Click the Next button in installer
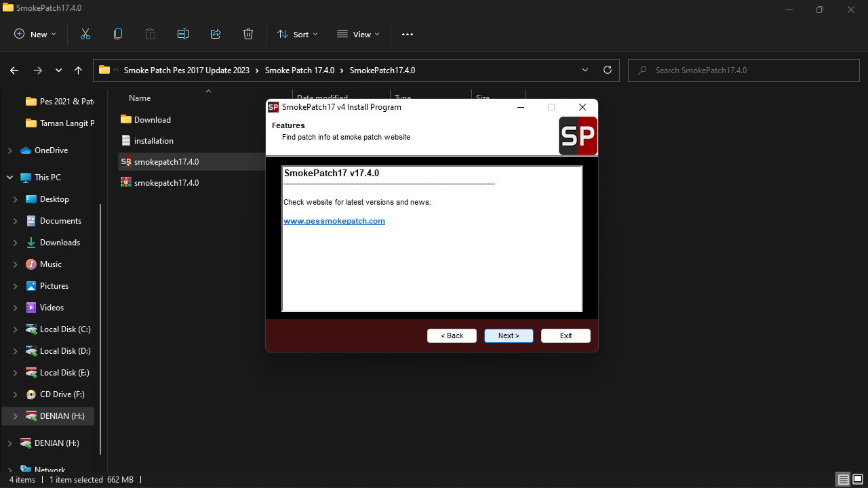Image resolution: width=868 pixels, height=488 pixels. (509, 335)
